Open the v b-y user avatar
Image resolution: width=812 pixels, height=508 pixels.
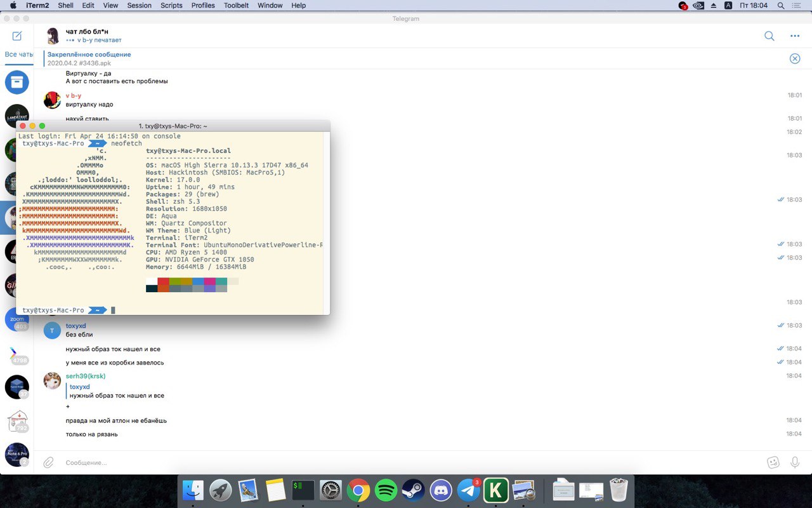tap(52, 100)
